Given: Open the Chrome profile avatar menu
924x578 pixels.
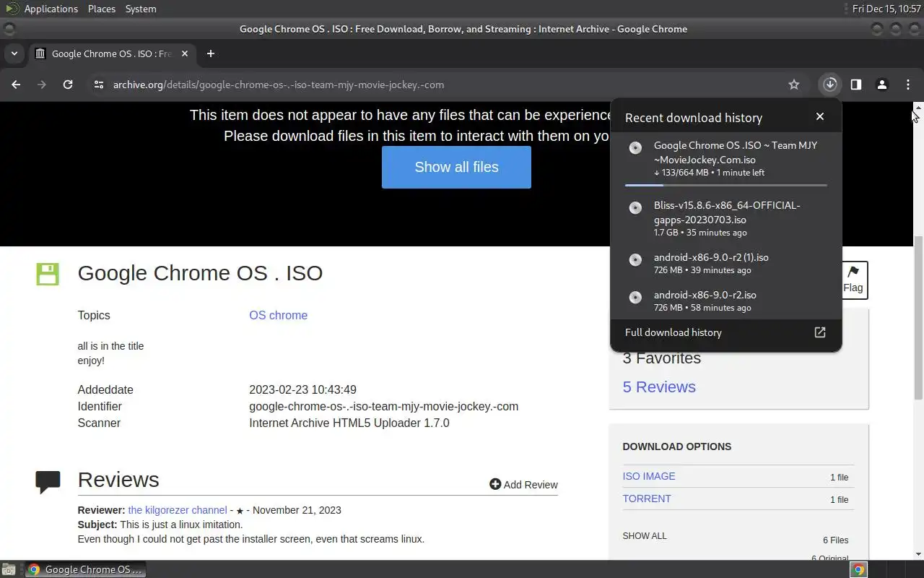Looking at the screenshot, I should [x=882, y=85].
